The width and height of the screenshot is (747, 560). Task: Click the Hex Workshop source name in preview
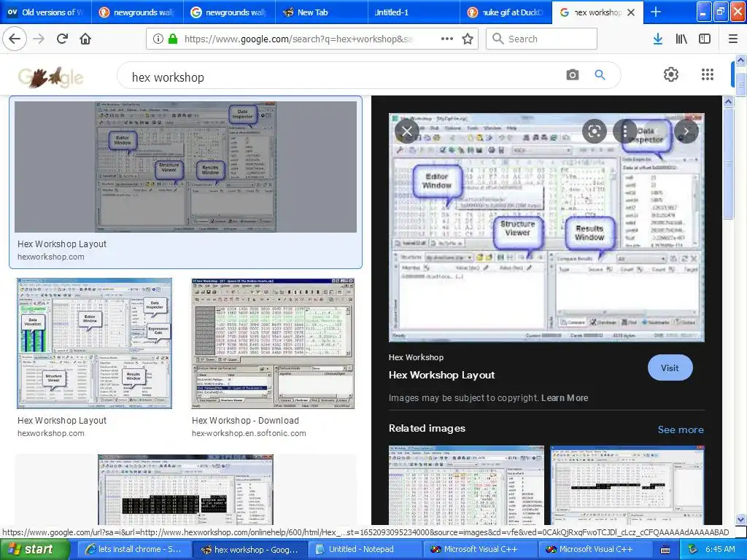pos(416,357)
